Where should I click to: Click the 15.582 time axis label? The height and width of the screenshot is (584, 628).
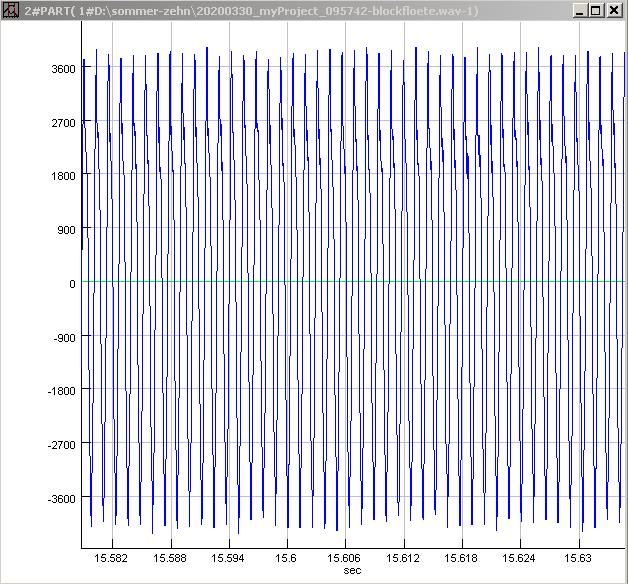pyautogui.click(x=111, y=558)
